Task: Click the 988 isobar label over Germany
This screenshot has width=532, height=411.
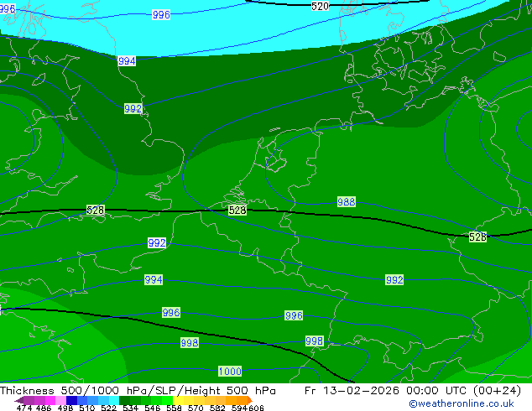Action: (347, 202)
